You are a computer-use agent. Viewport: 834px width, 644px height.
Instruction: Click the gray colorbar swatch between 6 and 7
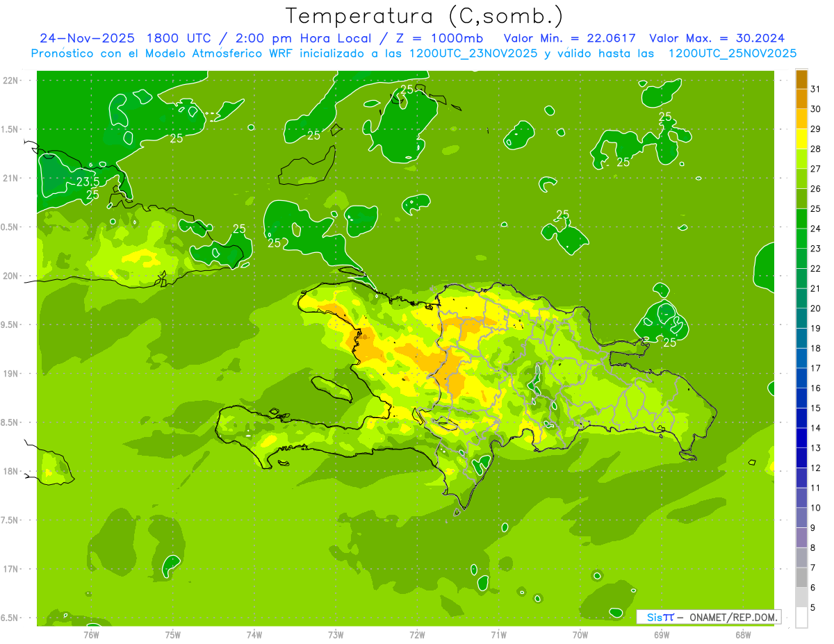pyautogui.click(x=801, y=577)
